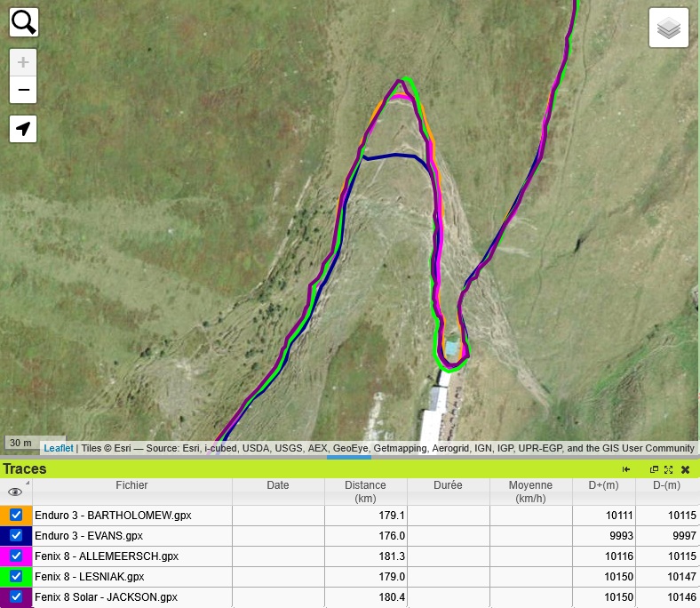Toggle the Fenix 8 - ALLEMEERSCH.gpx checkbox

click(16, 556)
